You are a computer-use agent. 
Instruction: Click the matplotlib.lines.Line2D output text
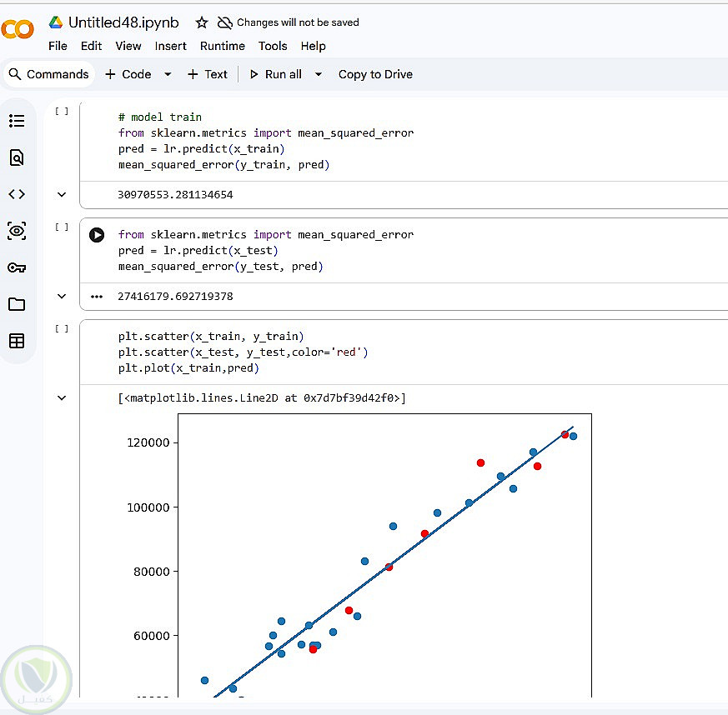click(x=262, y=397)
